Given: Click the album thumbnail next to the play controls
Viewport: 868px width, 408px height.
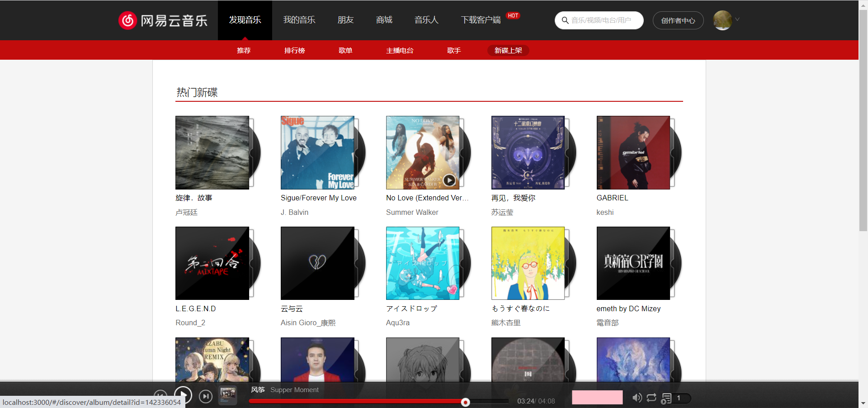Looking at the screenshot, I should click(x=227, y=395).
